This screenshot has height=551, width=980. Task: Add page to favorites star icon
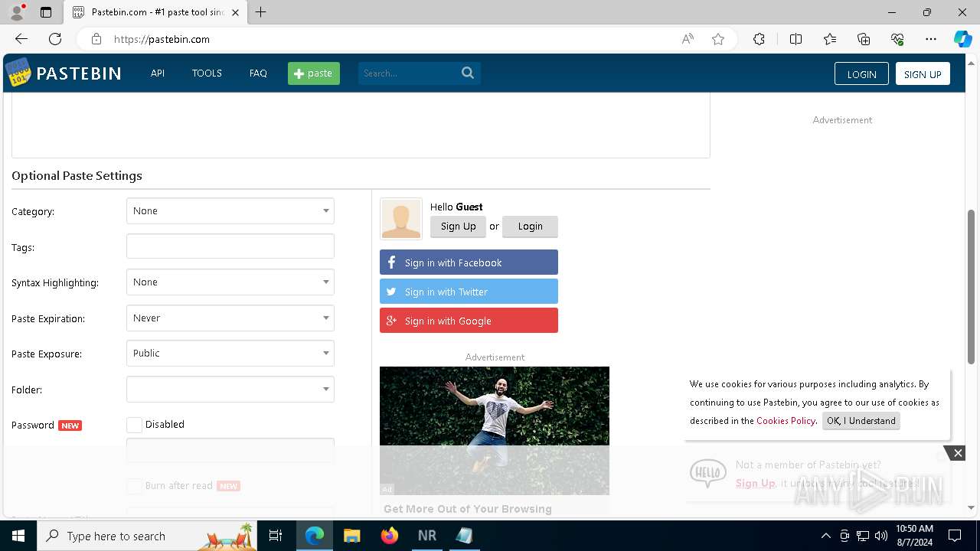[718, 39]
